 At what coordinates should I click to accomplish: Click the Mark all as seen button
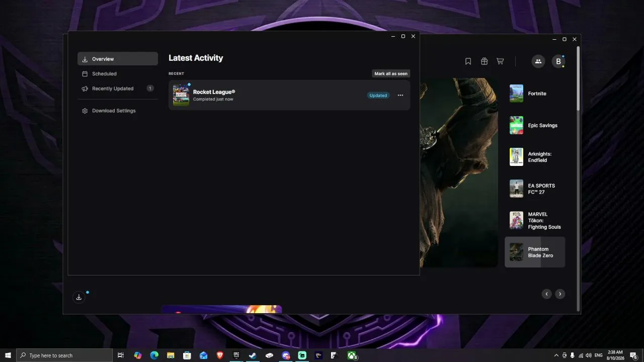click(391, 73)
